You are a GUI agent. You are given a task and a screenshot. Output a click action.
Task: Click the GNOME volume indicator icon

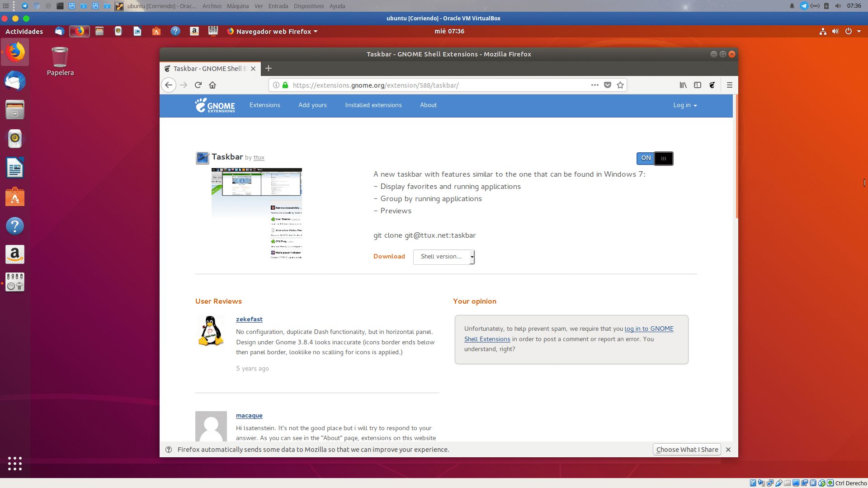click(x=835, y=31)
